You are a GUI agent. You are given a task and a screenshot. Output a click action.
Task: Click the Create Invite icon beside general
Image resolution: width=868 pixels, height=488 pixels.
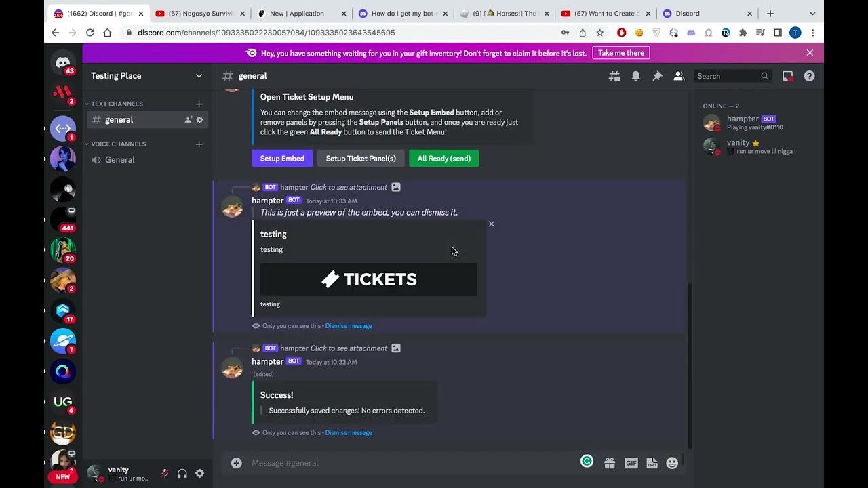tap(189, 120)
